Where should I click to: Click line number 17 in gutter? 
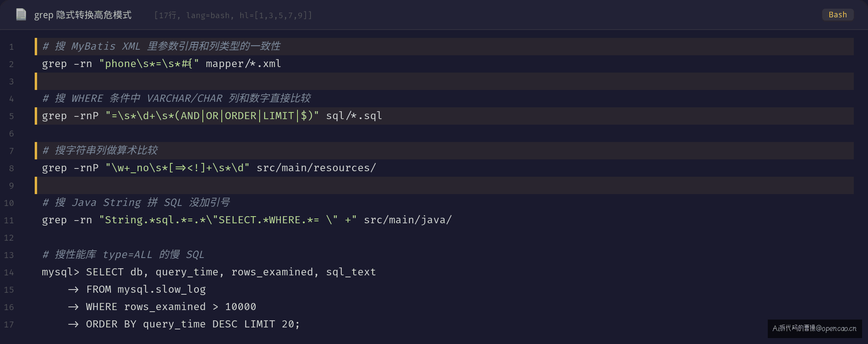click(x=9, y=325)
